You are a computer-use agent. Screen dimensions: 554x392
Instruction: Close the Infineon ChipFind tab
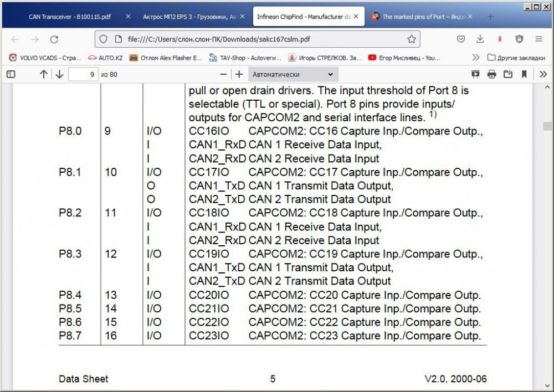[x=356, y=17]
